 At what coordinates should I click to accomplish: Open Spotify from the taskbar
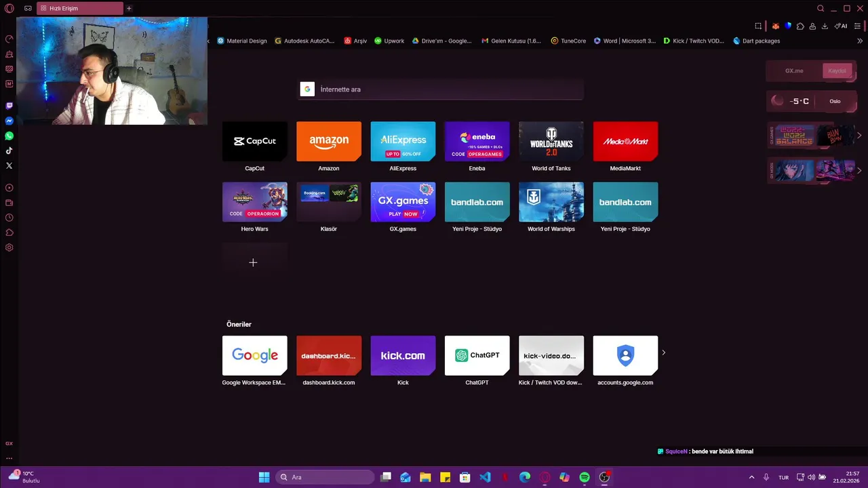point(585,477)
